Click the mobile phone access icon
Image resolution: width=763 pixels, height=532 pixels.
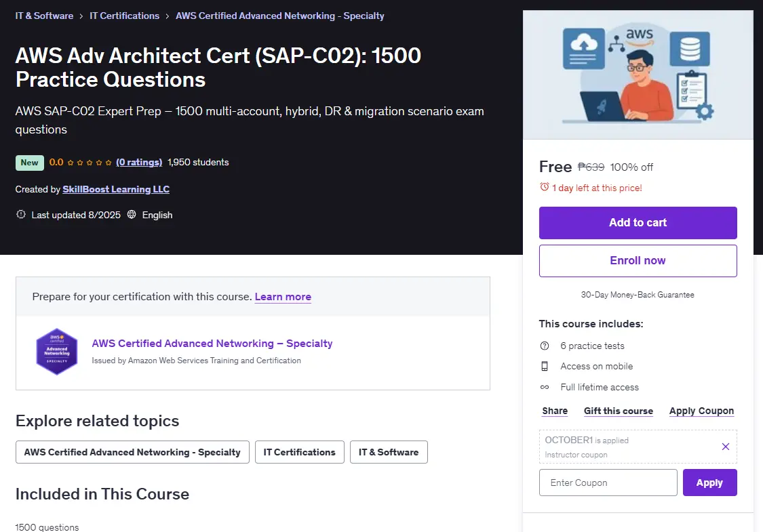(x=545, y=366)
